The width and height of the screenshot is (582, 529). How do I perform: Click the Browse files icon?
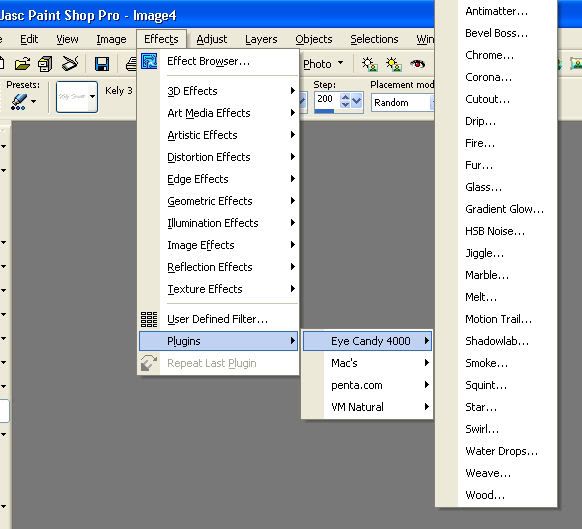[45, 64]
